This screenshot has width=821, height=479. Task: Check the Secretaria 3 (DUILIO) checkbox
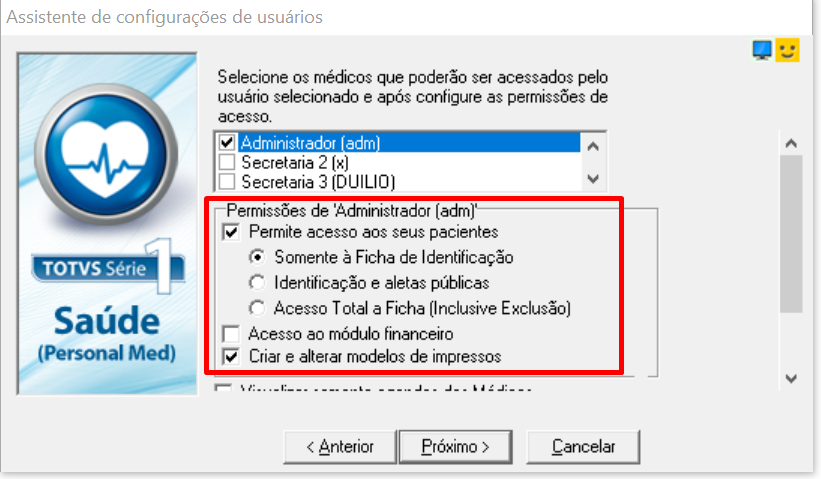tap(227, 182)
